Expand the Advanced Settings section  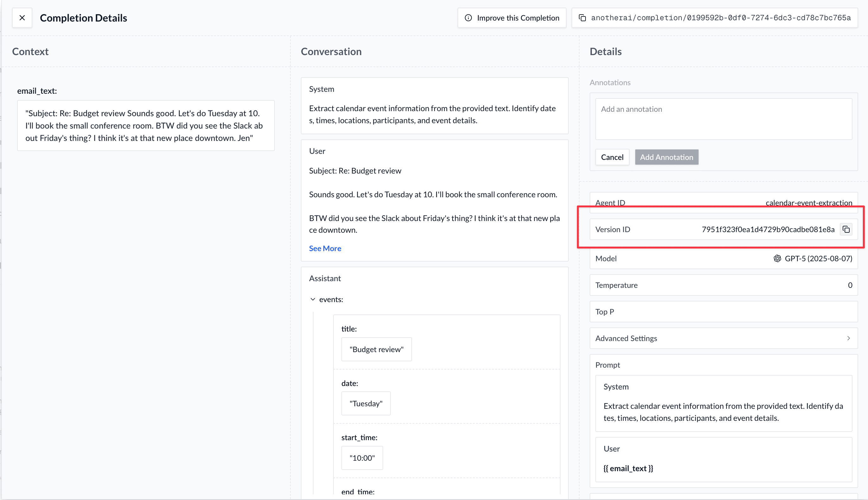(723, 338)
